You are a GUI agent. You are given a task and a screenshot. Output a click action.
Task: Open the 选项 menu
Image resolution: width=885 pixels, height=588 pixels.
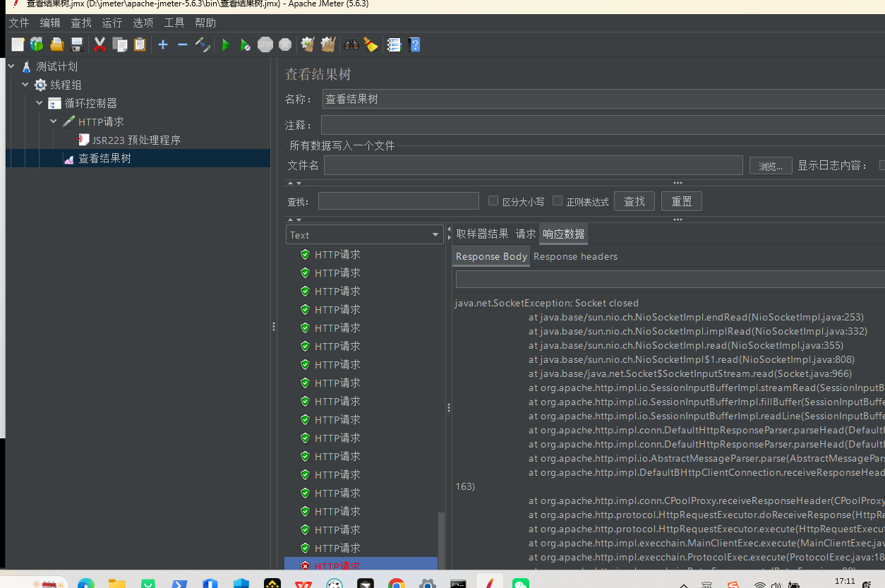click(x=143, y=23)
